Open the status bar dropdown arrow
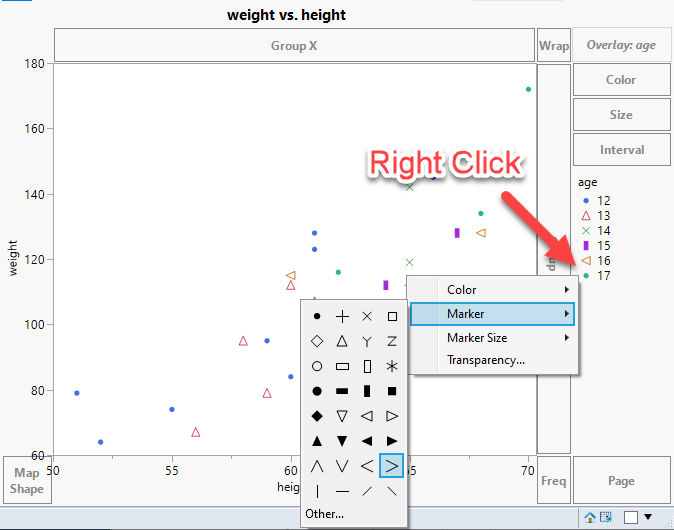This screenshot has height=530, width=674. point(648,517)
